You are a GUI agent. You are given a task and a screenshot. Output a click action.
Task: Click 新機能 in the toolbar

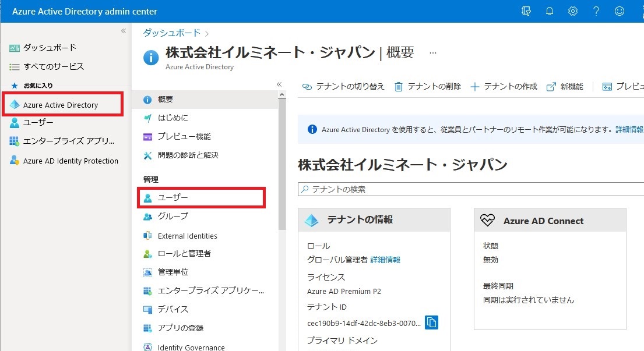tap(565, 86)
